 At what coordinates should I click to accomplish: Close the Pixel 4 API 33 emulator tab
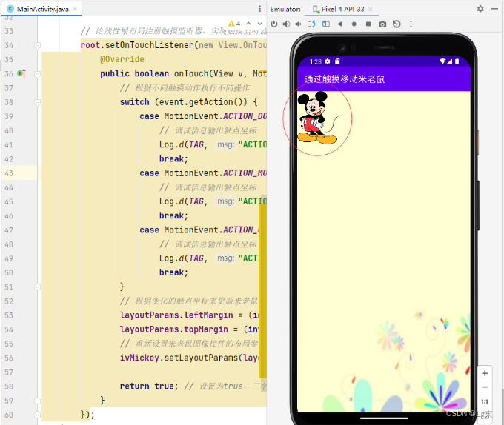[x=371, y=10]
